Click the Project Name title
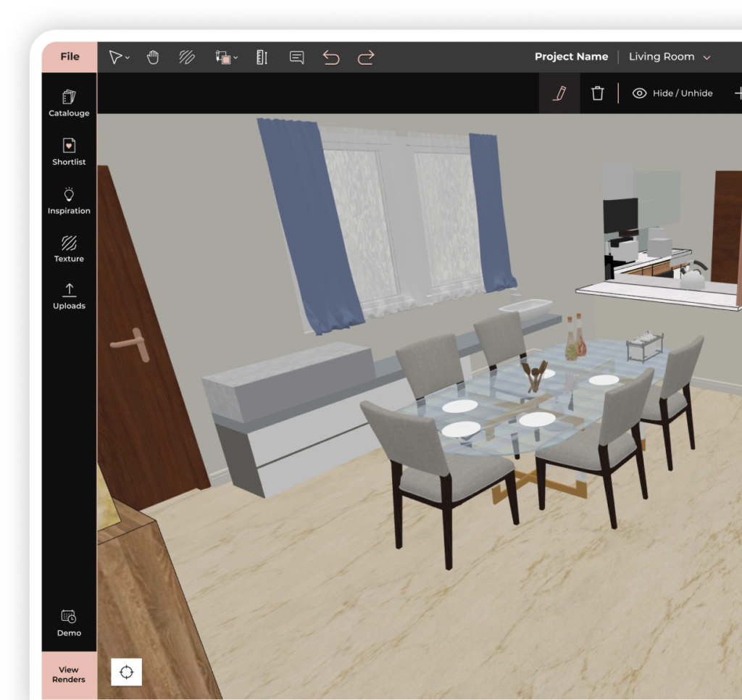The width and height of the screenshot is (742, 700). coord(571,57)
